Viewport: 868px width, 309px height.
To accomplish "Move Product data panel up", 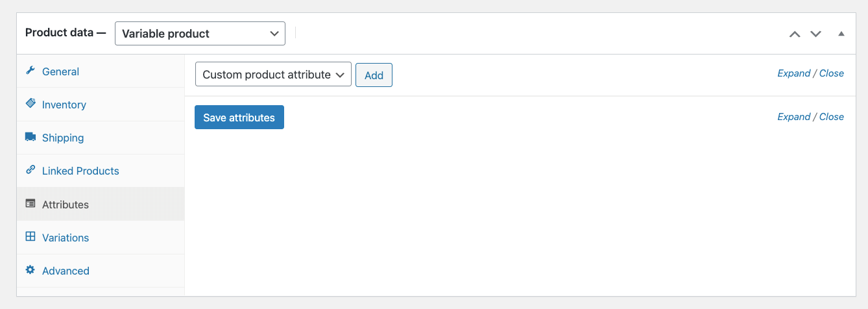I will click(x=794, y=34).
